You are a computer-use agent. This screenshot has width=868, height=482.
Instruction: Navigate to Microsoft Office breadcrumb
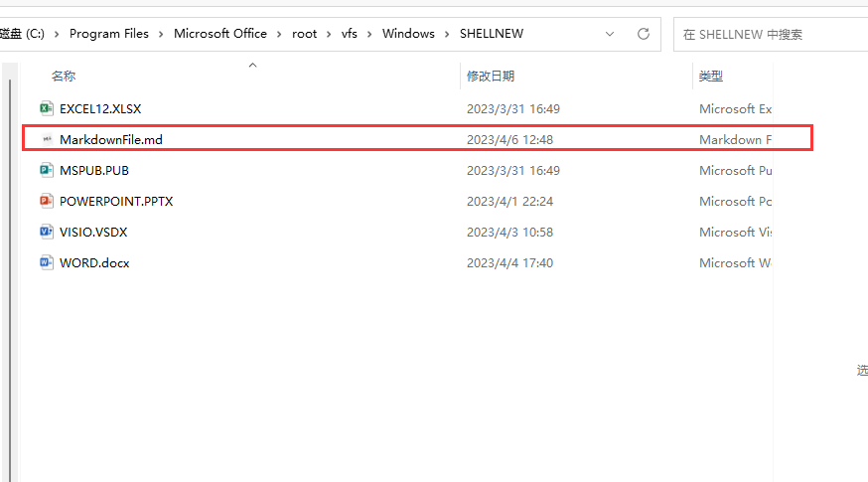click(x=220, y=34)
